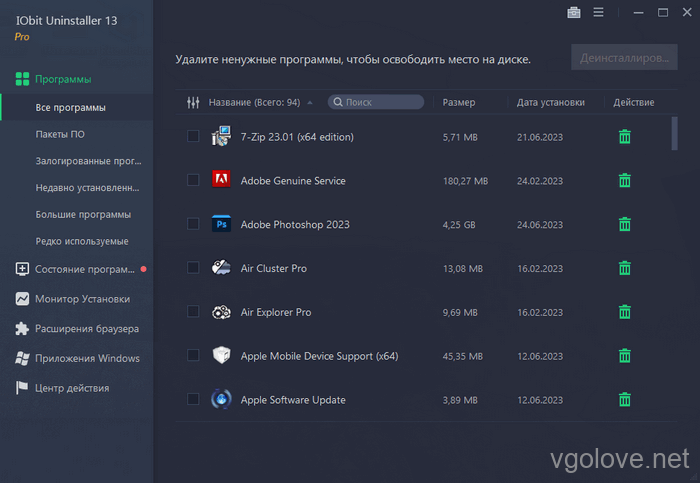Click the magnifier icon in search box

[338, 102]
